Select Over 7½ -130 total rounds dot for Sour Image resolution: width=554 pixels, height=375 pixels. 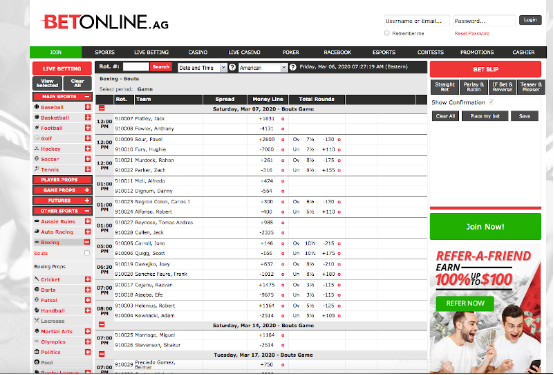[x=339, y=140]
